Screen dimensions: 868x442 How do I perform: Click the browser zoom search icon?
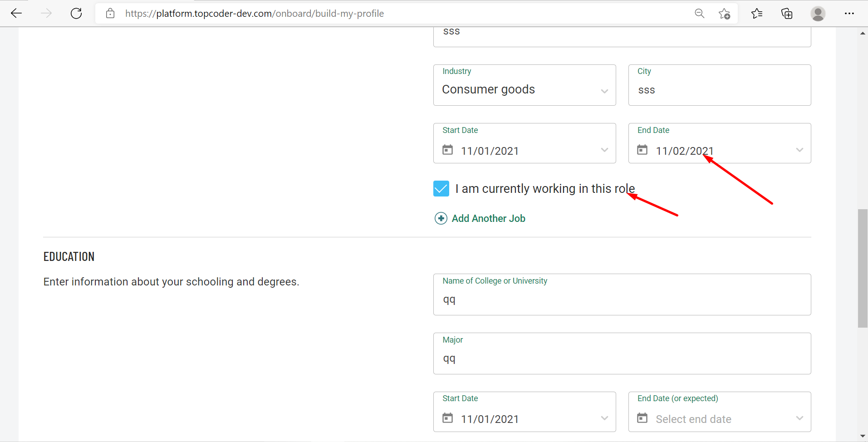point(699,13)
